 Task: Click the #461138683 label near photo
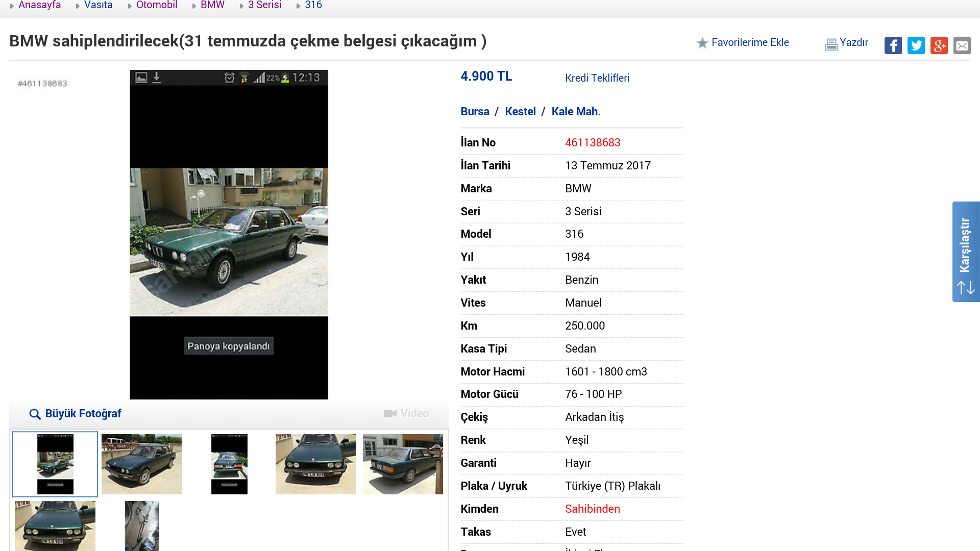click(42, 84)
